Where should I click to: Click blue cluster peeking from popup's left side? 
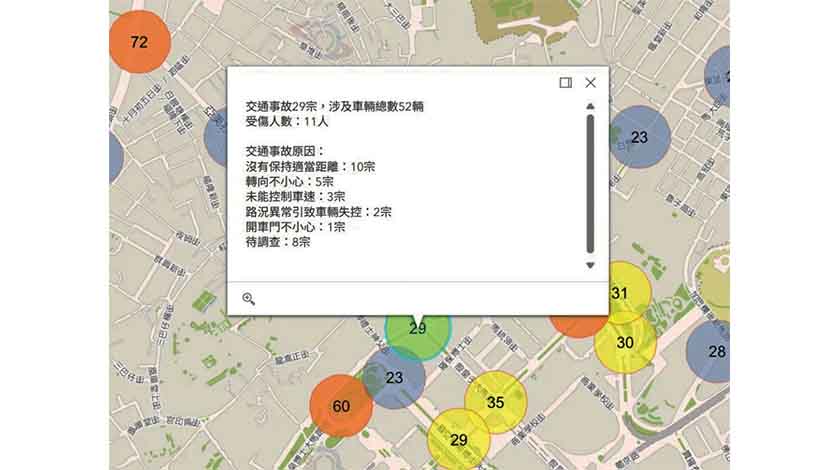coord(217,137)
